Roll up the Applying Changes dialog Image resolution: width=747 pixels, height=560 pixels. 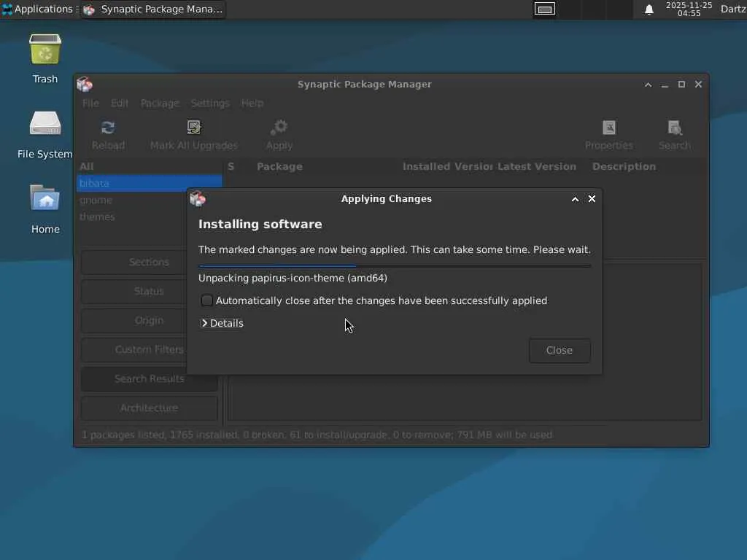click(x=575, y=199)
